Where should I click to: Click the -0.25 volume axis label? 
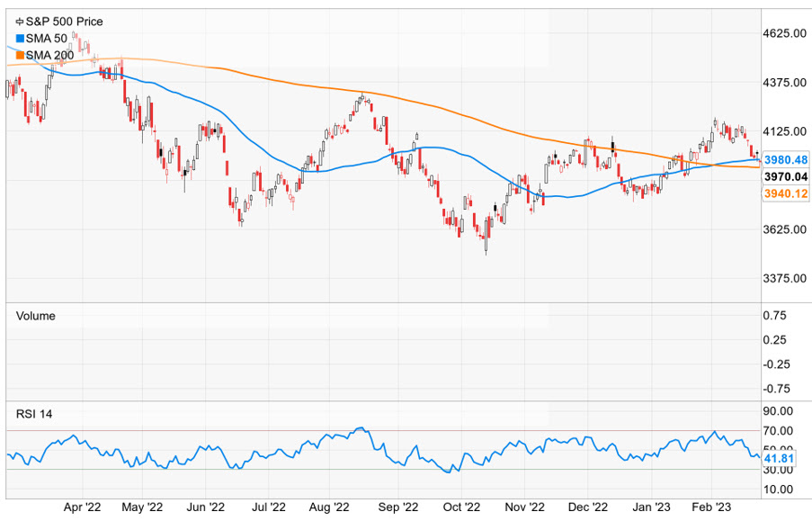(x=776, y=364)
